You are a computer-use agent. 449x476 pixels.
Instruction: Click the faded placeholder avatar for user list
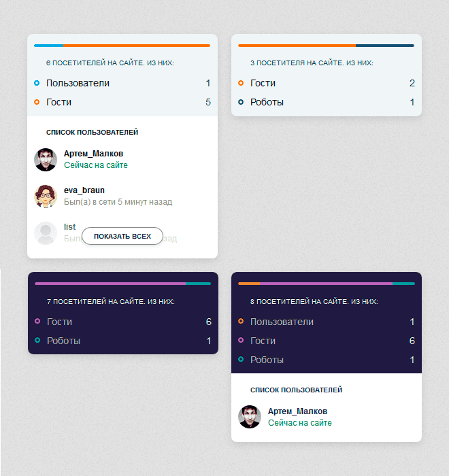click(46, 233)
